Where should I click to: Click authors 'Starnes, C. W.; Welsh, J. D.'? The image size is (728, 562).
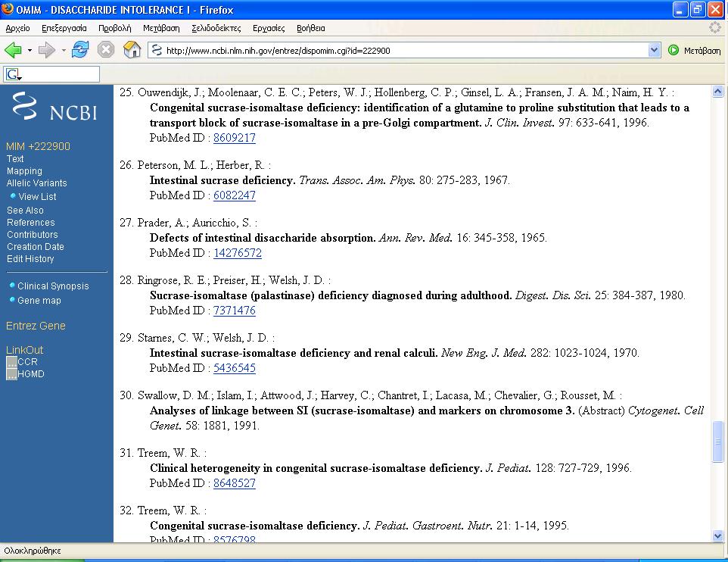coord(203,338)
